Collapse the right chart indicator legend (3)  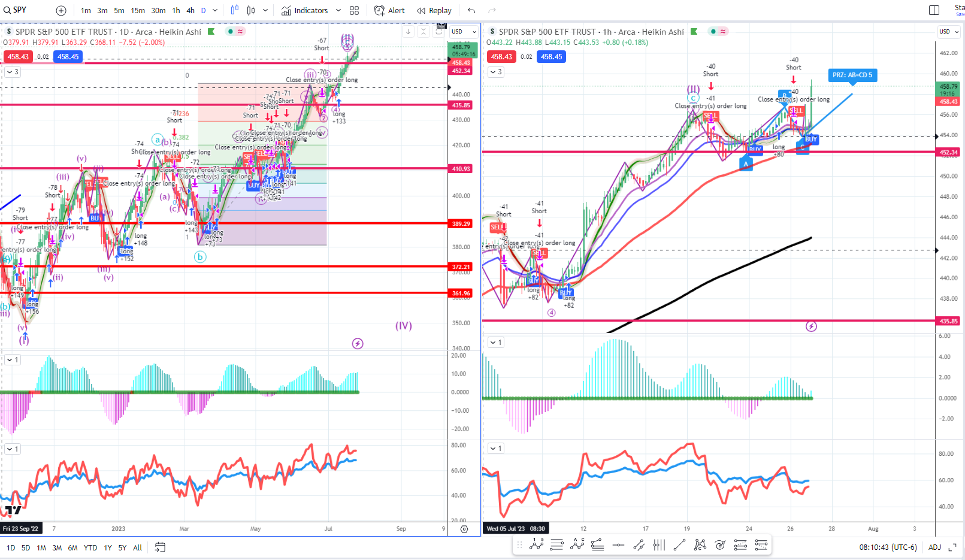496,72
